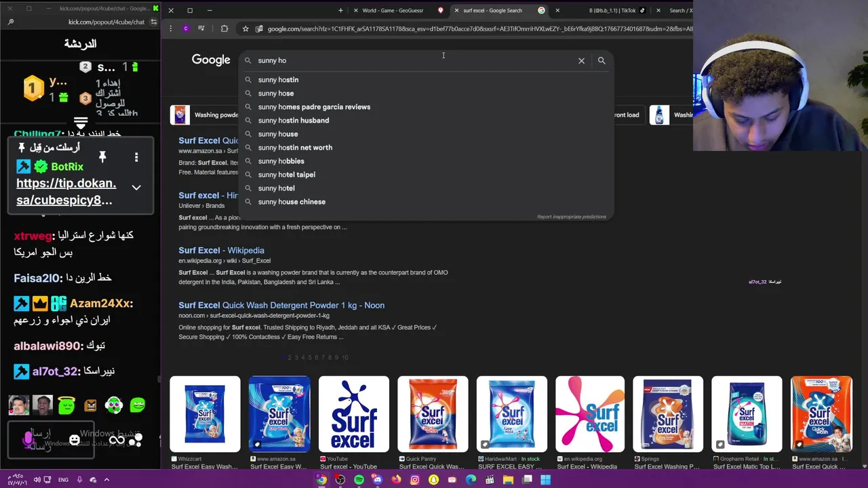Click the magnifier search button in Google search bar
This screenshot has width=868, height=488.
[x=601, y=60]
